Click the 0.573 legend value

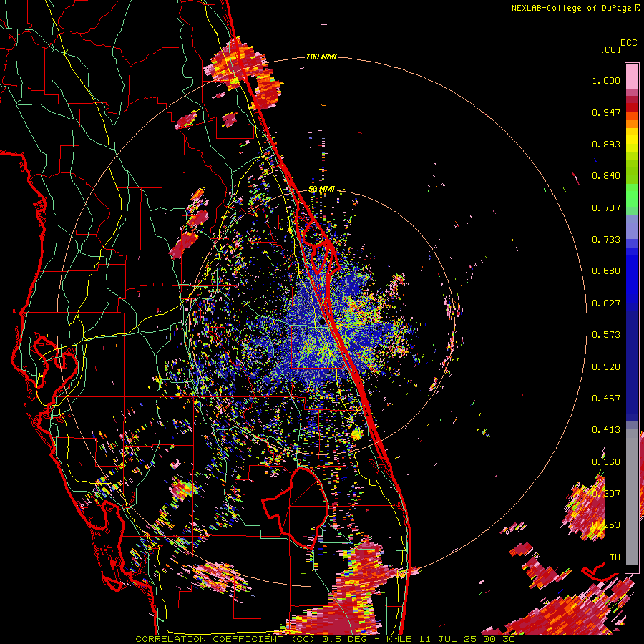point(606,335)
